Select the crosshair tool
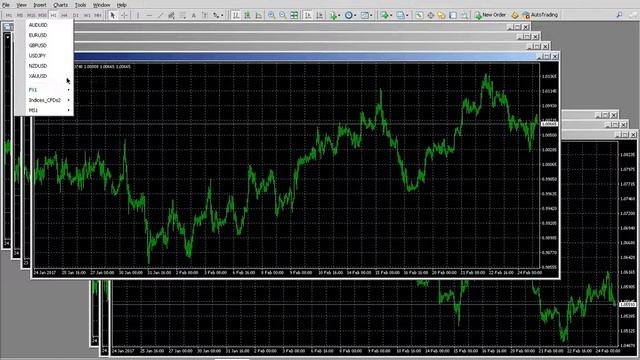 click(124, 15)
